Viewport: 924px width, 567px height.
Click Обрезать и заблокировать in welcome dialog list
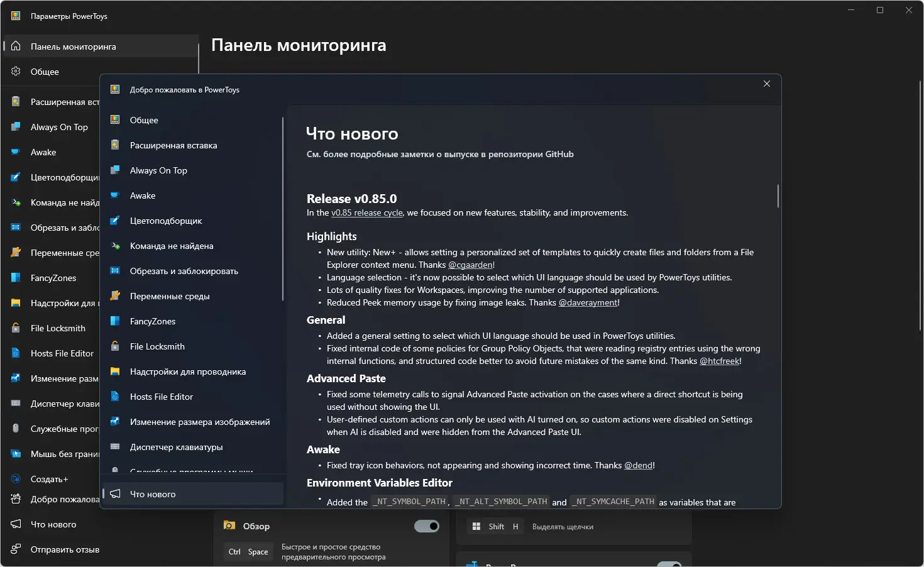point(193,271)
